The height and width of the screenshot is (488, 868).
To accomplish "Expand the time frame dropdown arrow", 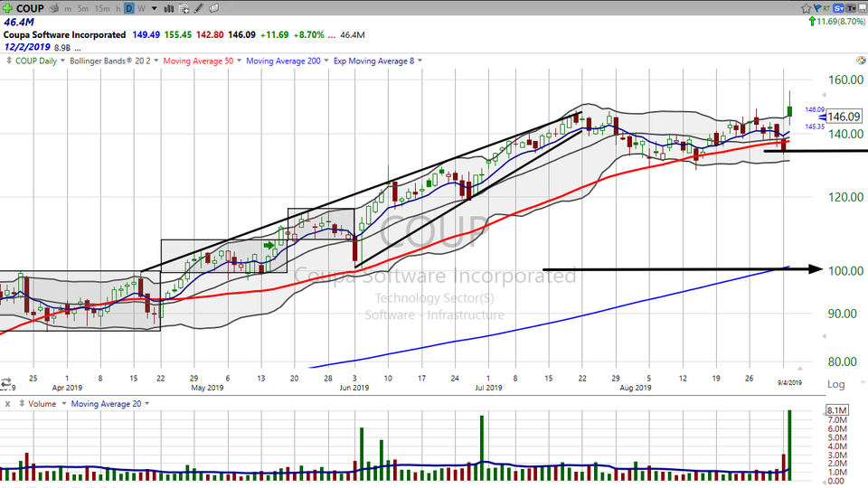I will tap(153, 8).
